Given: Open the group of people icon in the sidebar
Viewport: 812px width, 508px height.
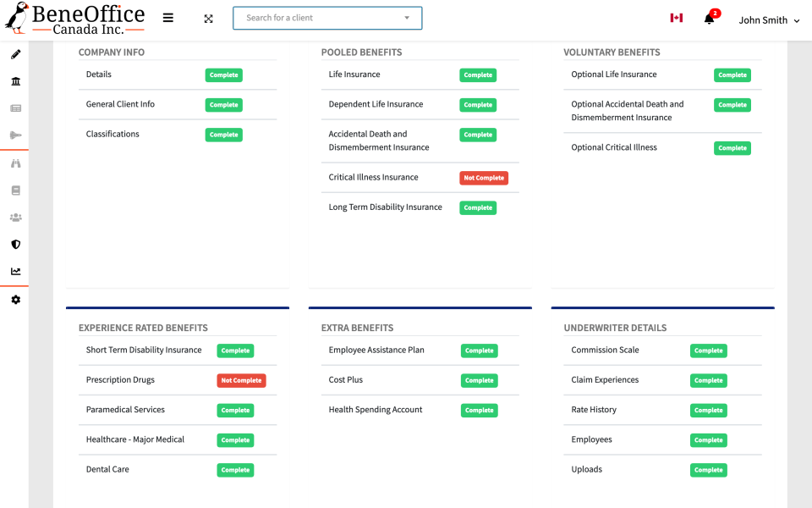Looking at the screenshot, I should point(14,217).
